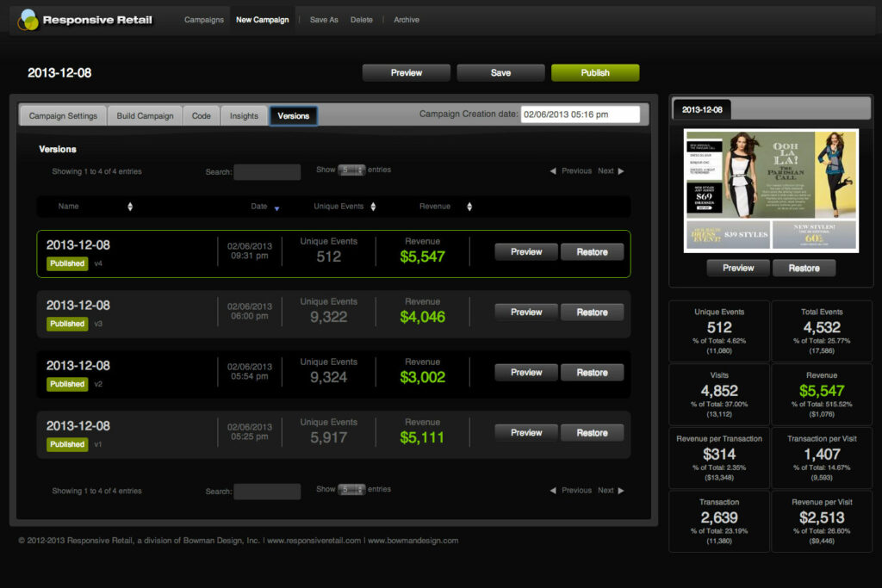This screenshot has height=588, width=882.
Task: Open Build Campaign tab
Action: pyautogui.click(x=145, y=116)
